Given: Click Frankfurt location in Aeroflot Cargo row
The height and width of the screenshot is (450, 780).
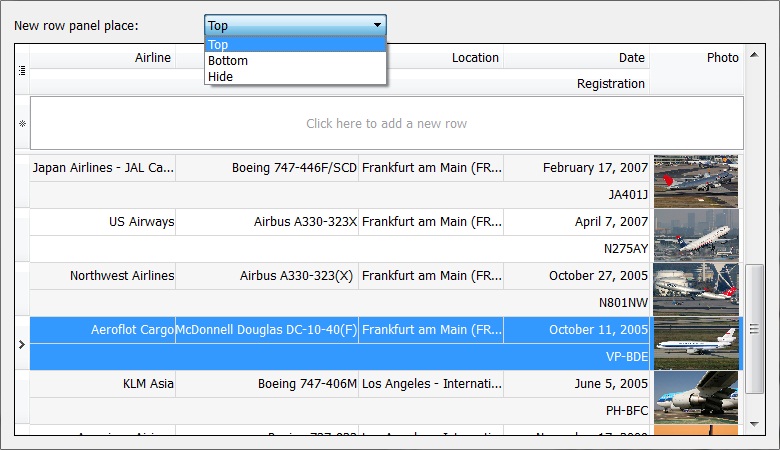Looking at the screenshot, I should (x=431, y=330).
